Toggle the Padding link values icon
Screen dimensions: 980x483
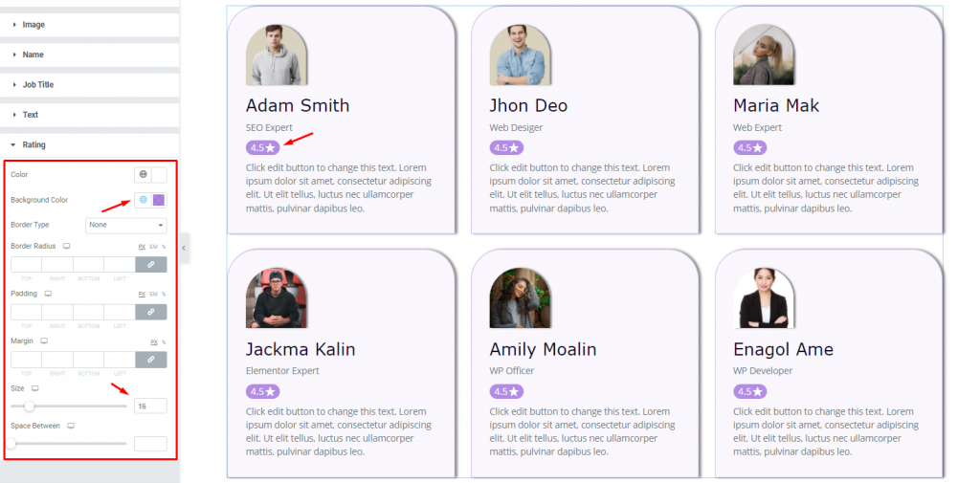150,312
